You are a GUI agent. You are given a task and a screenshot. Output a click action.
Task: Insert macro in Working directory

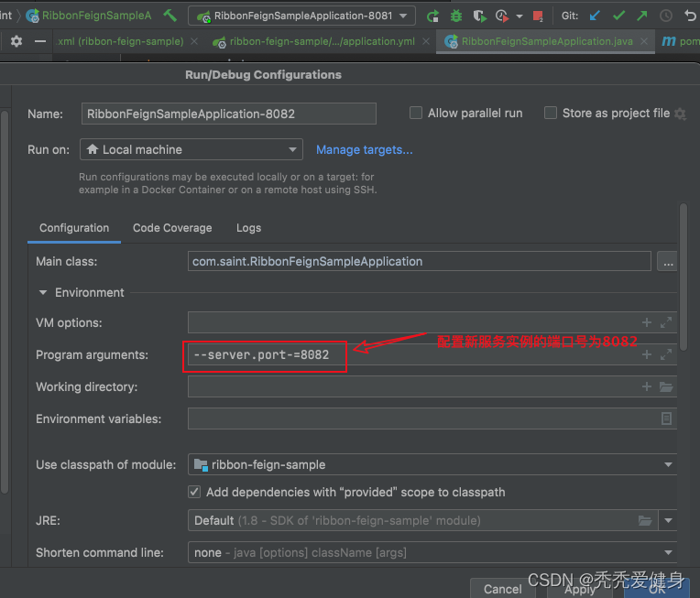pos(647,386)
